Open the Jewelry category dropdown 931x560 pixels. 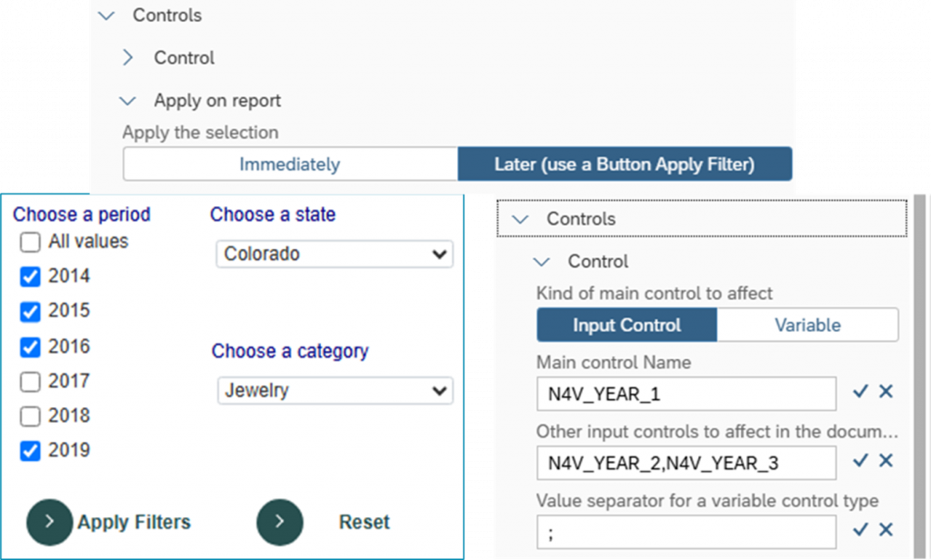tap(335, 392)
